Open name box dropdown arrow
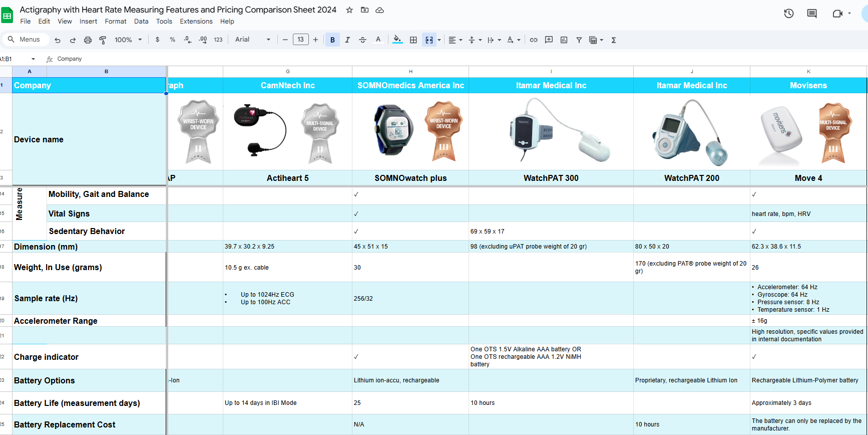 click(x=33, y=59)
